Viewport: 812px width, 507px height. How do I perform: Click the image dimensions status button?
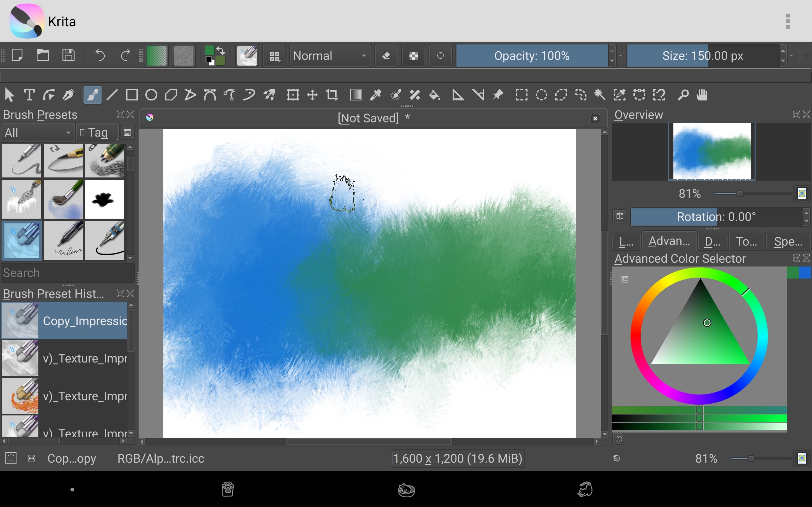[x=457, y=459]
